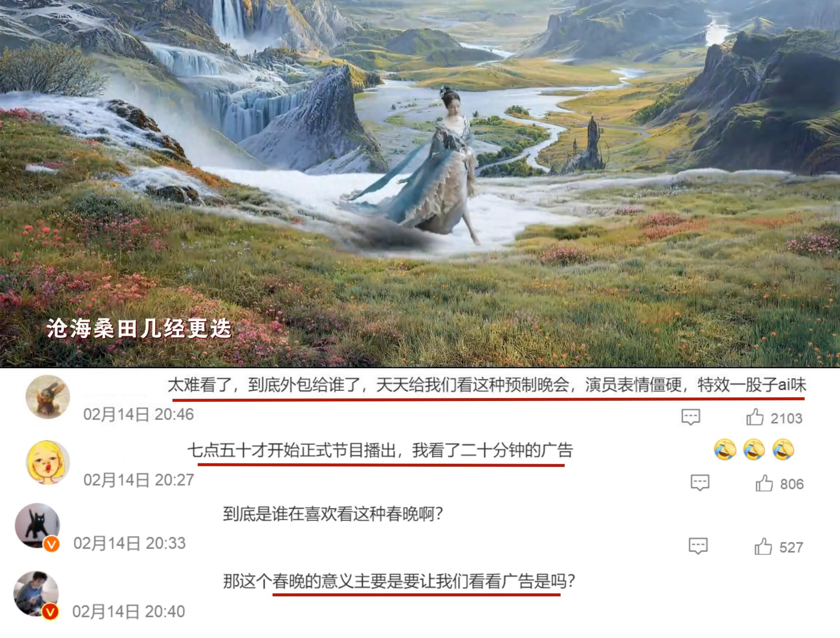The height and width of the screenshot is (638, 840).
Task: Like the comment with 2103 likes
Action: click(x=755, y=417)
